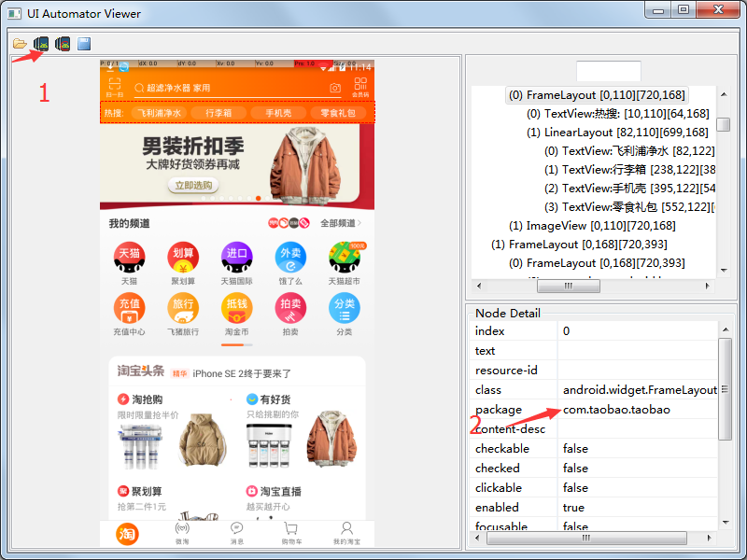Tap the 飞利浦净水 hot-search tag in phone preview
The height and width of the screenshot is (560, 747).
[159, 113]
